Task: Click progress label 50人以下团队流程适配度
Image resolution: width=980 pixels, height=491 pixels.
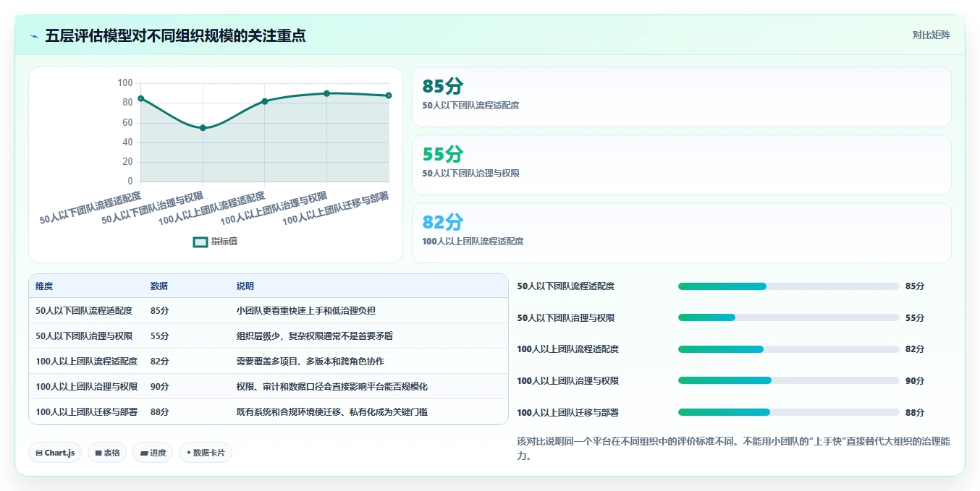Action: pos(566,286)
